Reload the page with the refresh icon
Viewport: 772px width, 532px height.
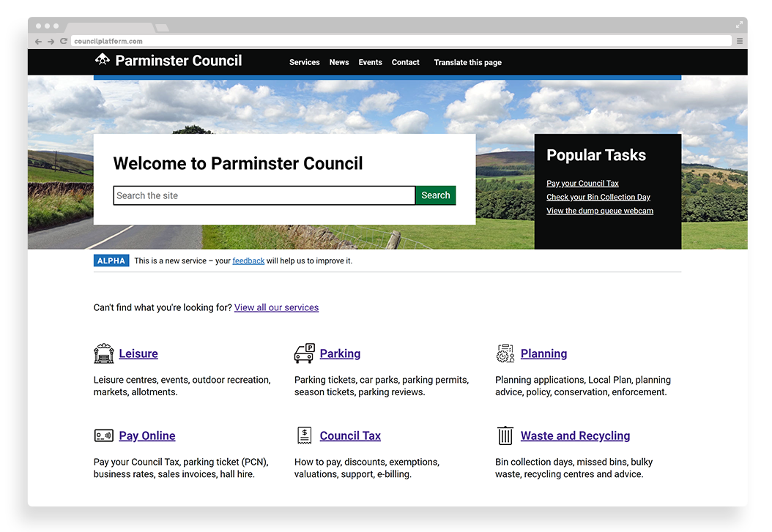pos(64,41)
